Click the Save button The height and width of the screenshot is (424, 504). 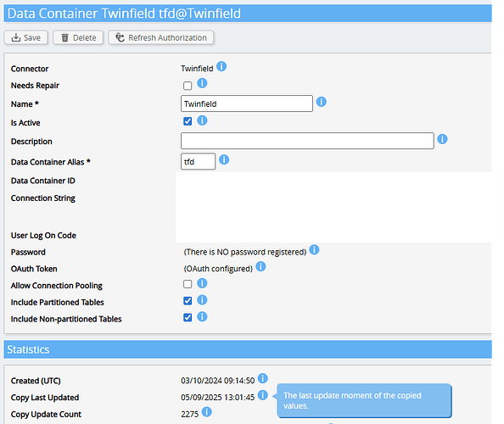pyautogui.click(x=25, y=37)
